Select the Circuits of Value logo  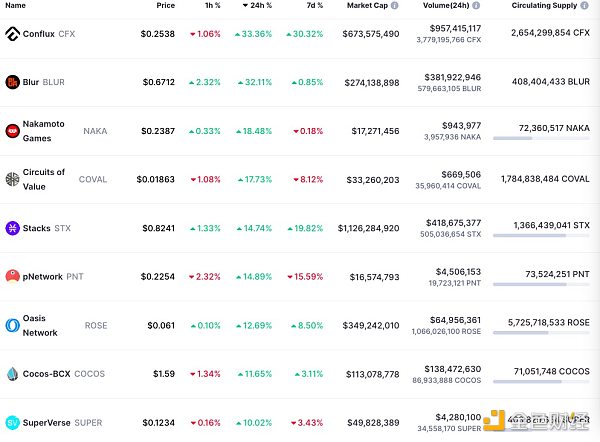(x=13, y=179)
